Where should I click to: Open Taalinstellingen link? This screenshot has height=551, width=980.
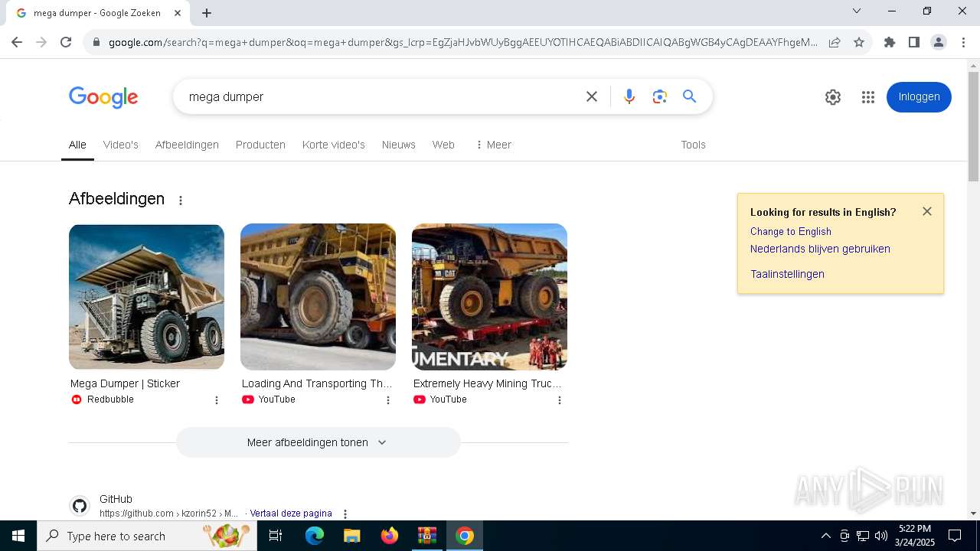click(x=787, y=274)
